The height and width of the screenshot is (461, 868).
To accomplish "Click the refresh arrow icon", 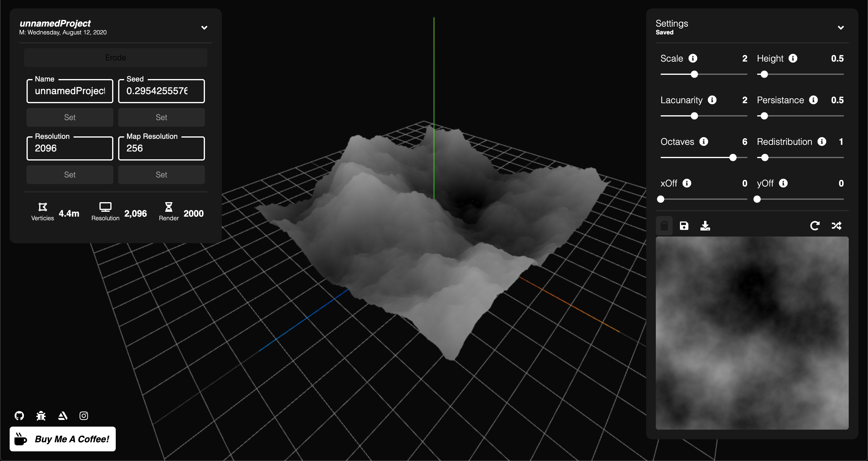I will (x=814, y=226).
